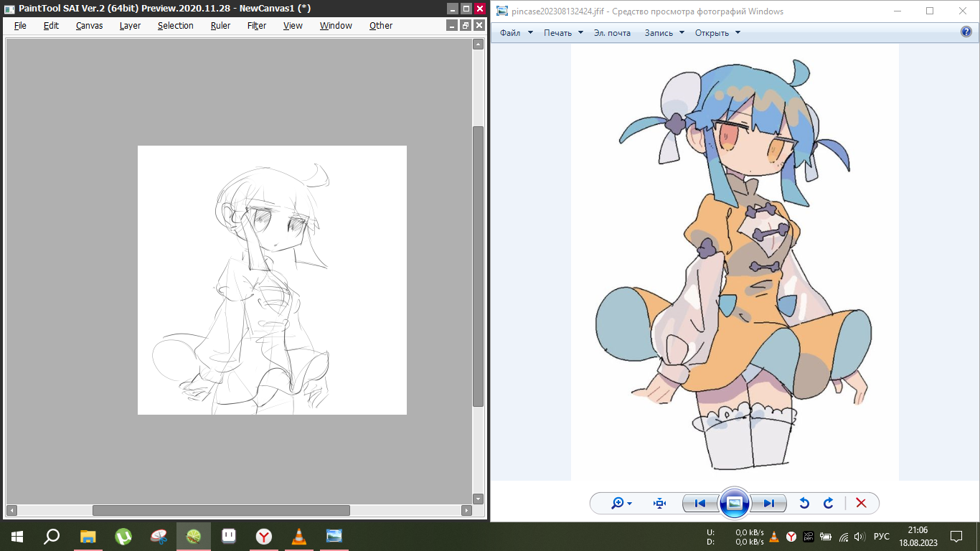Screen dimensions: 980x551
Task: Switch to Photo Viewer taskbar icon
Action: click(334, 536)
